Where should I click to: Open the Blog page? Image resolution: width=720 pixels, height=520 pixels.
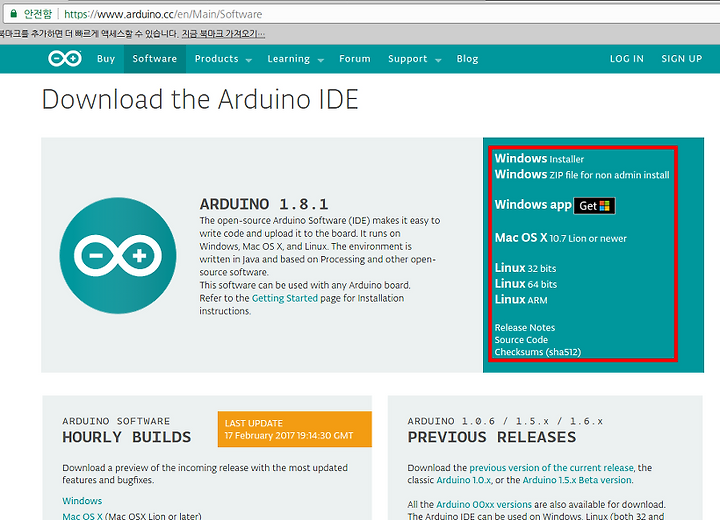467,59
